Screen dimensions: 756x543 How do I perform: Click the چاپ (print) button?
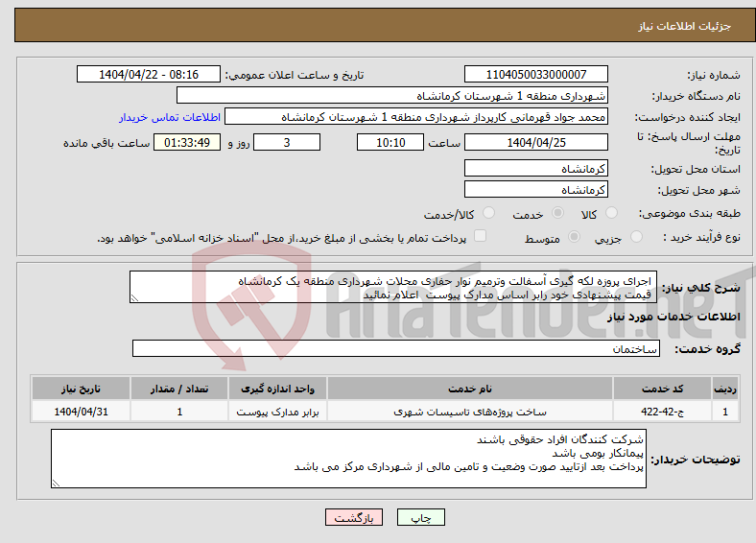coord(420,517)
